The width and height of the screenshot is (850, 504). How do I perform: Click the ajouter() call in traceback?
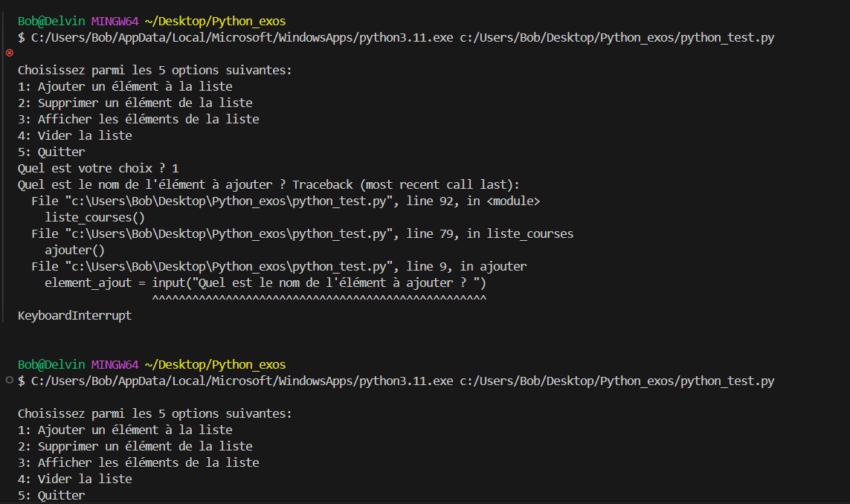[75, 251]
